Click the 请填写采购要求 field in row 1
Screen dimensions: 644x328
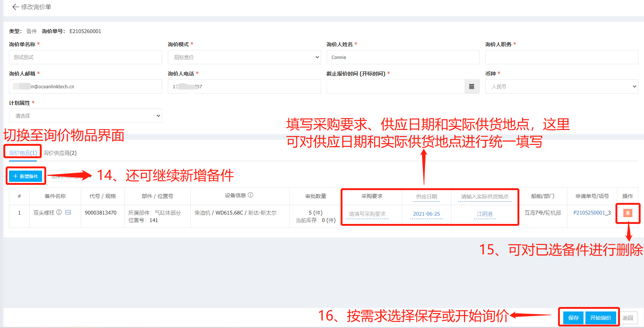[367, 214]
